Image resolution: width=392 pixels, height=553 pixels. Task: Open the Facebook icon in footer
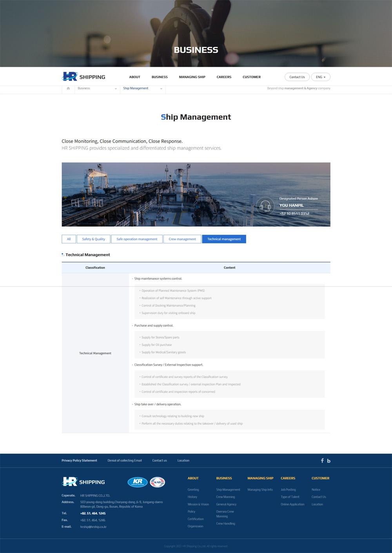pyautogui.click(x=322, y=461)
